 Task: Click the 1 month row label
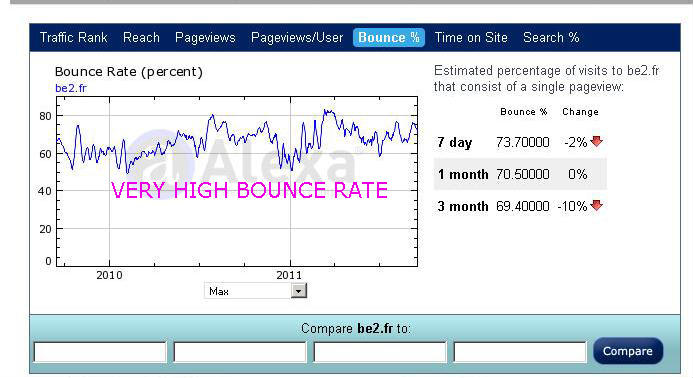(463, 174)
